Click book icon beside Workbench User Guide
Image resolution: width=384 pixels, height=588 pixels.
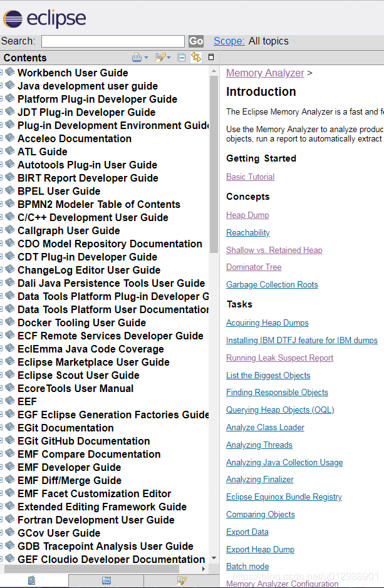[10, 71]
